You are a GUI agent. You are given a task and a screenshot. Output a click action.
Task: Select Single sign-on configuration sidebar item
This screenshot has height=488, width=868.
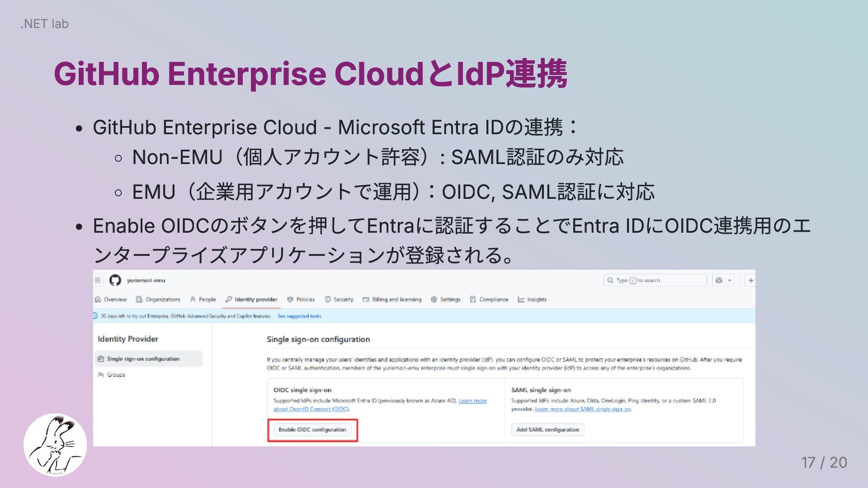click(143, 359)
